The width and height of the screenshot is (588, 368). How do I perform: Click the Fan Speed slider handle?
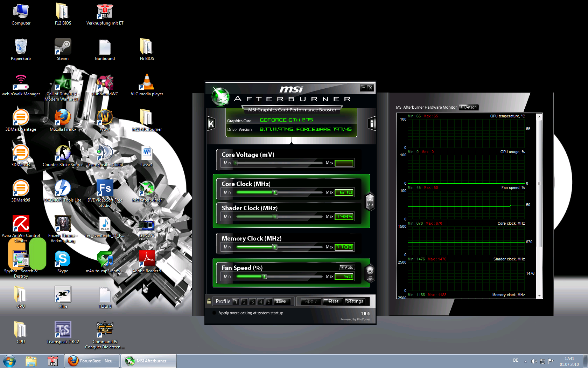pyautogui.click(x=265, y=277)
